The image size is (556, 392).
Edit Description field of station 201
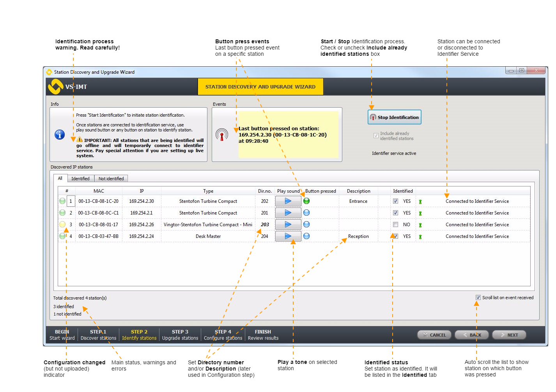358,213
